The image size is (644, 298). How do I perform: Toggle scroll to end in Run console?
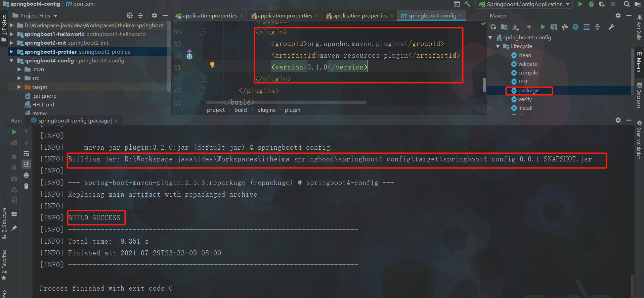point(26,164)
